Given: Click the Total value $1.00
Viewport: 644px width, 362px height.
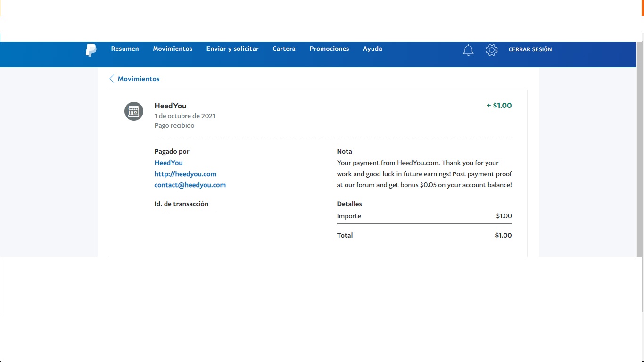Looking at the screenshot, I should [504, 235].
